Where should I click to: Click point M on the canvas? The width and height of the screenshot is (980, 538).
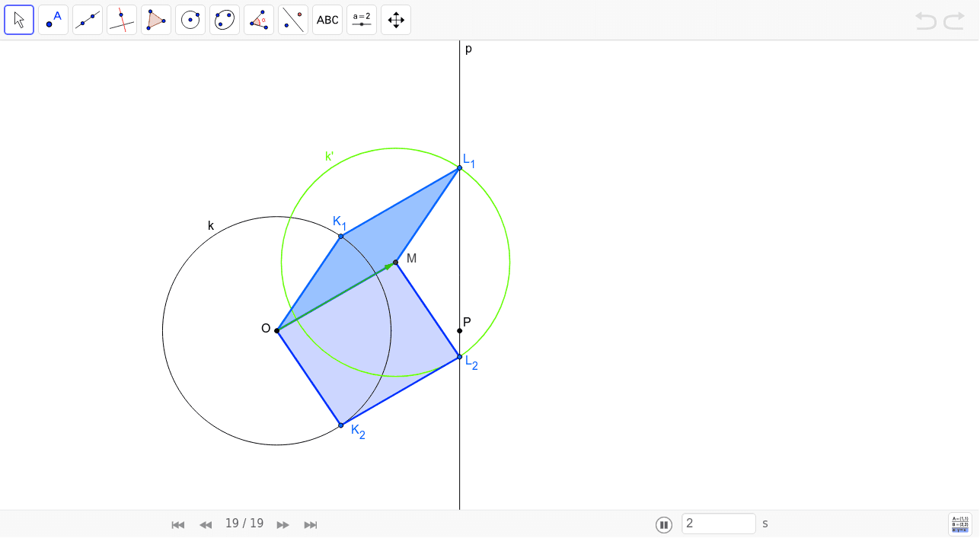click(395, 263)
